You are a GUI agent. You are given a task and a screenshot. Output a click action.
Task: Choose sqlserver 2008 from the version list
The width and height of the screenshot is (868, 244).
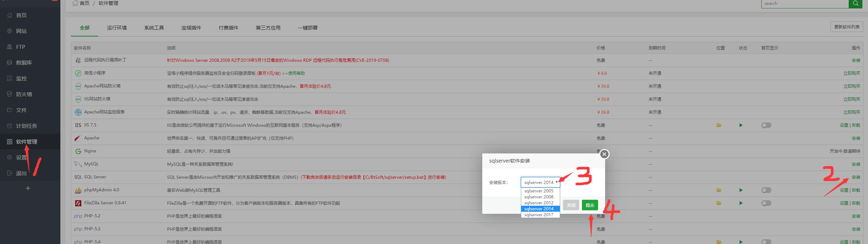pos(540,197)
